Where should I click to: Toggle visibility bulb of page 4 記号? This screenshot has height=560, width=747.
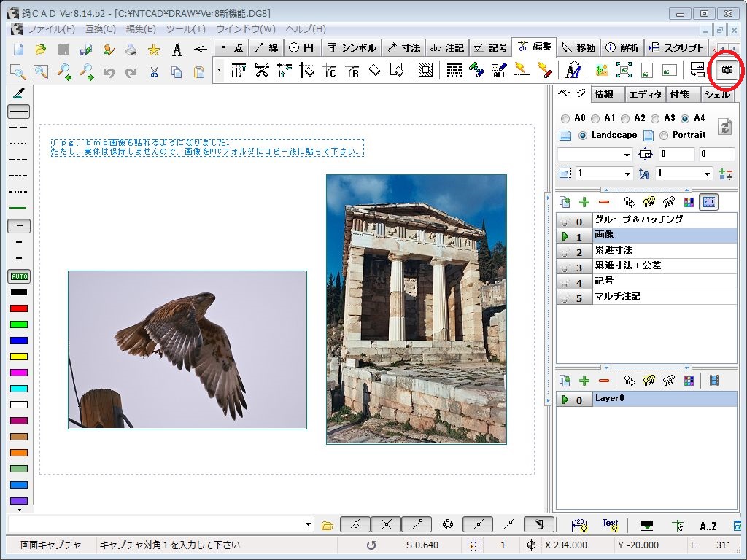(564, 282)
